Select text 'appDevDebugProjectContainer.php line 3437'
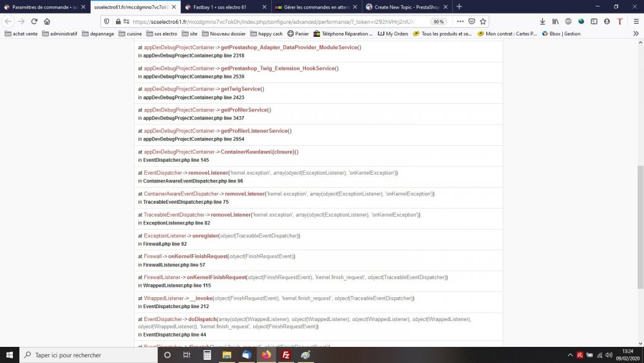The width and height of the screenshot is (644, 363). click(x=193, y=118)
